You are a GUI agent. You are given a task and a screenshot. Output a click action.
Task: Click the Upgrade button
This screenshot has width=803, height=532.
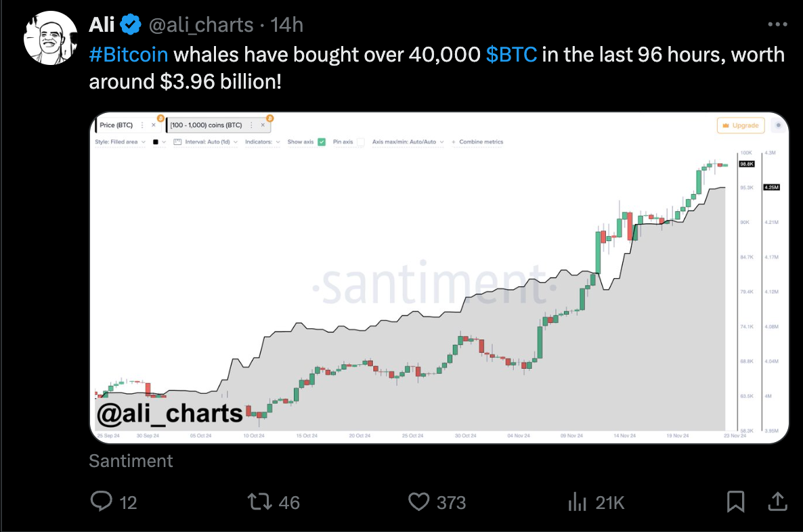[741, 125]
